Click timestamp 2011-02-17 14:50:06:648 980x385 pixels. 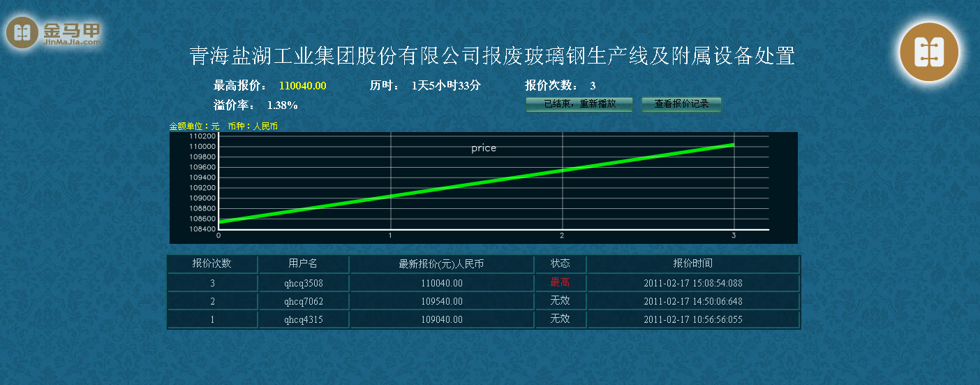click(x=693, y=302)
